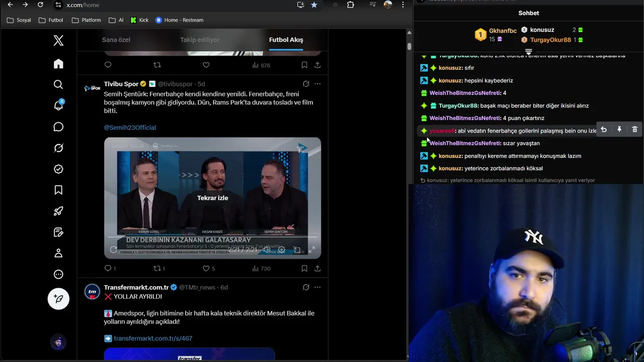This screenshot has height=362, width=644.
Task: Seek on the video progress bar
Action: coord(212,237)
